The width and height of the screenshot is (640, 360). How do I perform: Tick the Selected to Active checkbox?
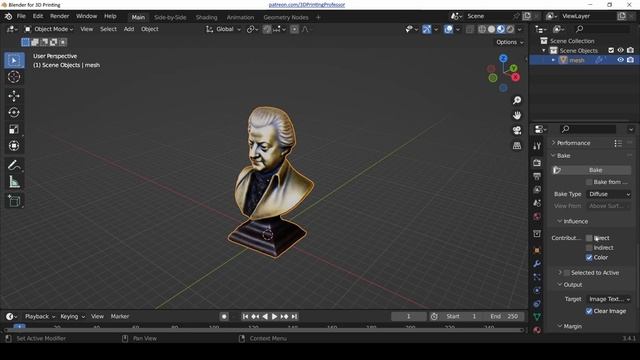point(567,273)
